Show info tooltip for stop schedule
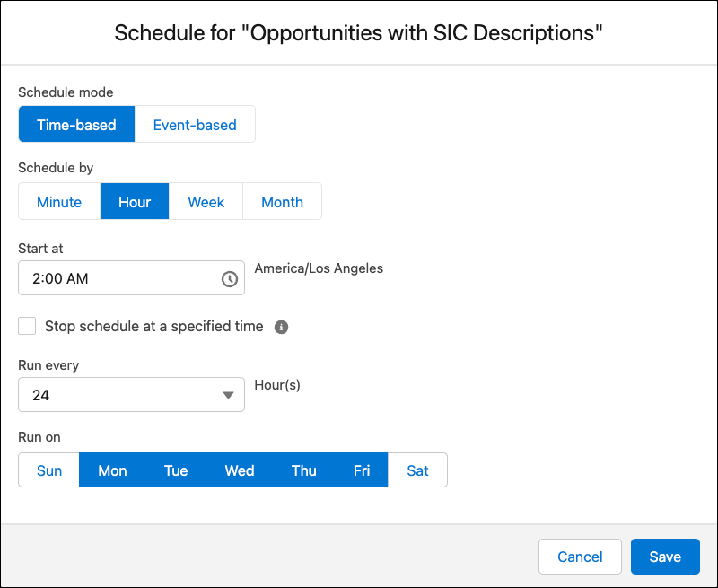The width and height of the screenshot is (718, 588). 281,327
